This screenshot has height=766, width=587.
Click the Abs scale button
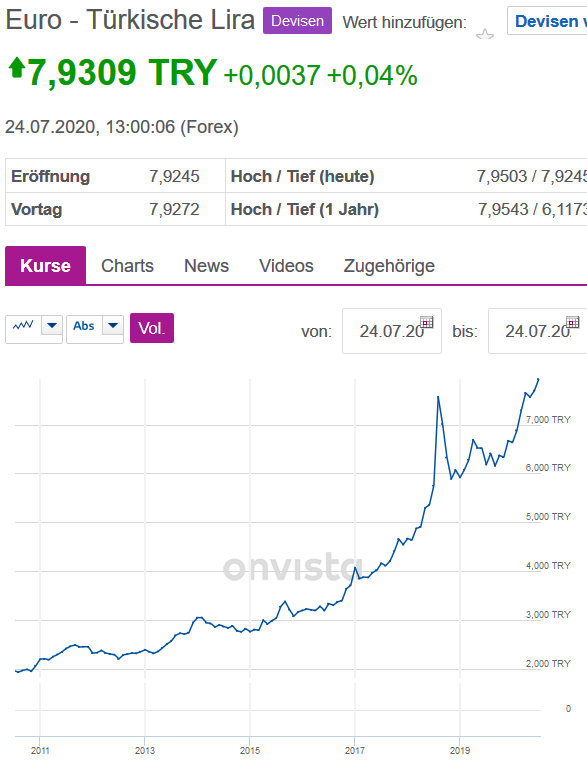pos(84,326)
